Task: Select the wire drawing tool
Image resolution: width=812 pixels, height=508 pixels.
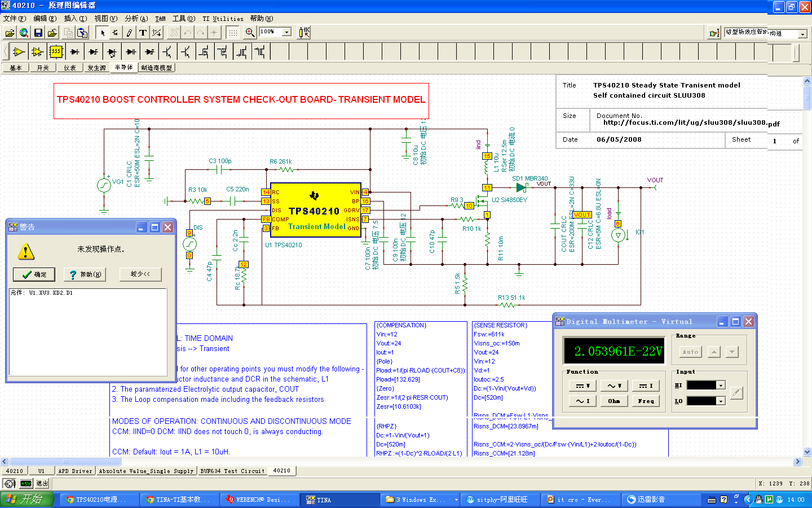Action: 129,33
